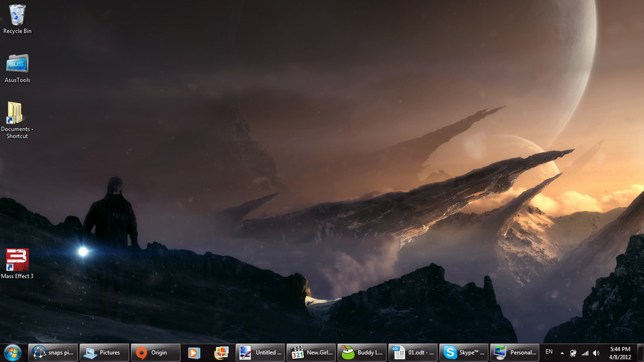
Task: Click the volume speaker tray icon
Action: click(596, 353)
